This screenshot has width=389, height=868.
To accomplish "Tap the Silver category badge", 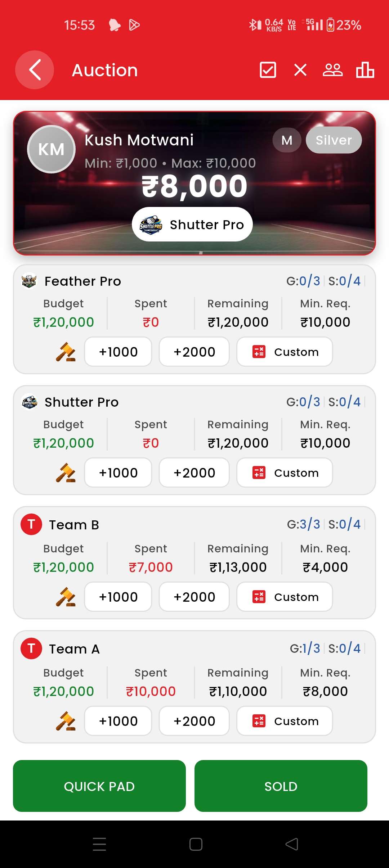I will click(x=334, y=140).
